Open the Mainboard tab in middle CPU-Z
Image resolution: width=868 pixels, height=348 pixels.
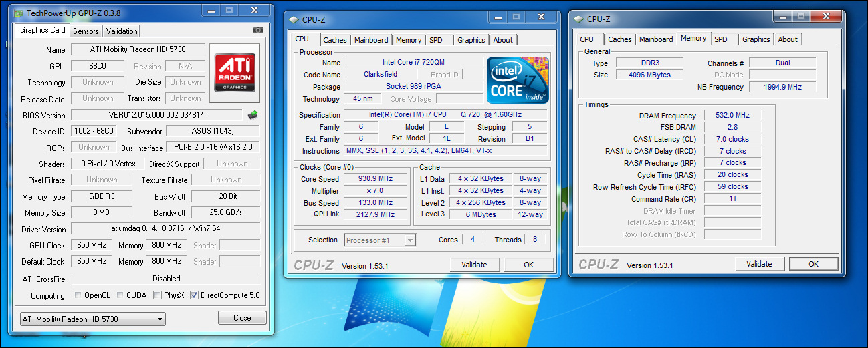[371, 40]
